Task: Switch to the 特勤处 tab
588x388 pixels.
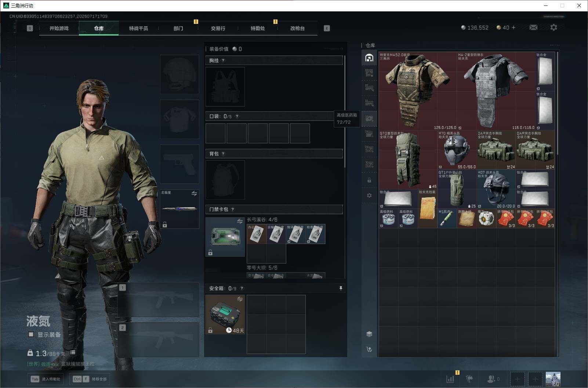Action: click(258, 28)
